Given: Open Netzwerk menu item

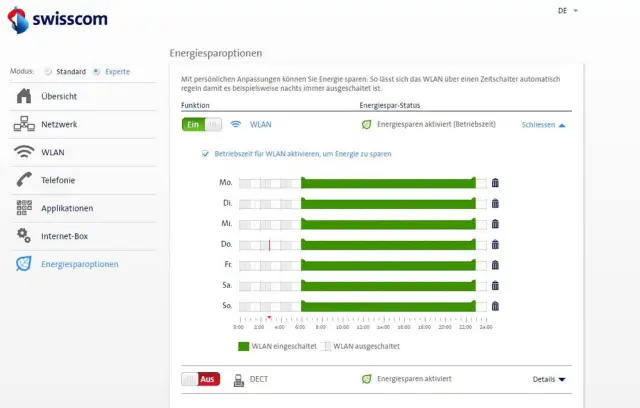Looking at the screenshot, I should [83, 124].
